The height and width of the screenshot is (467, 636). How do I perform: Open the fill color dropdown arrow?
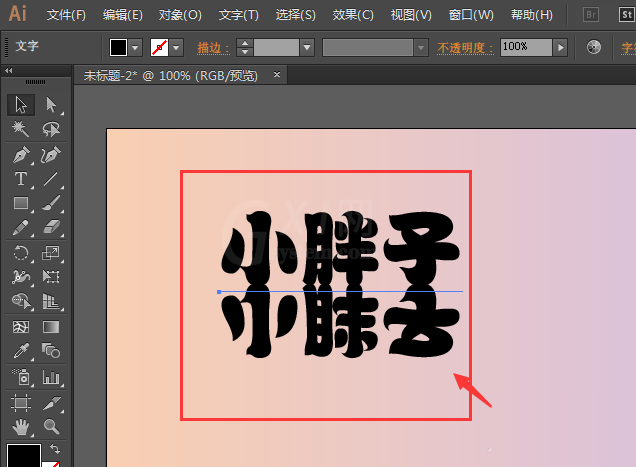click(135, 47)
